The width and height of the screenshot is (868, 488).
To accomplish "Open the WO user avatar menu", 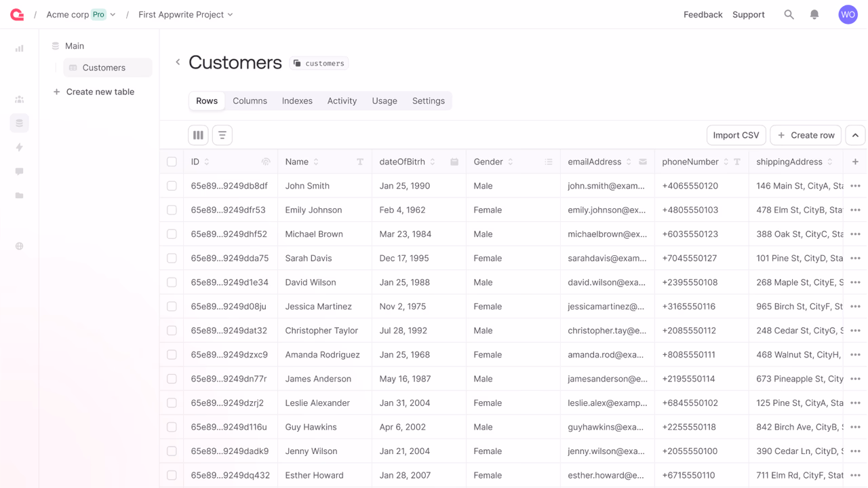I will (x=848, y=14).
